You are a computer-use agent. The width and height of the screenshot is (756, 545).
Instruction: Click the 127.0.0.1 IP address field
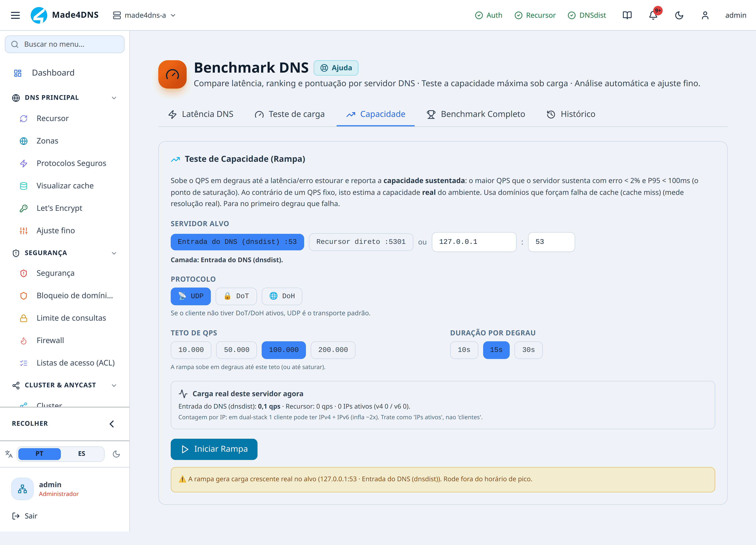[x=474, y=242]
